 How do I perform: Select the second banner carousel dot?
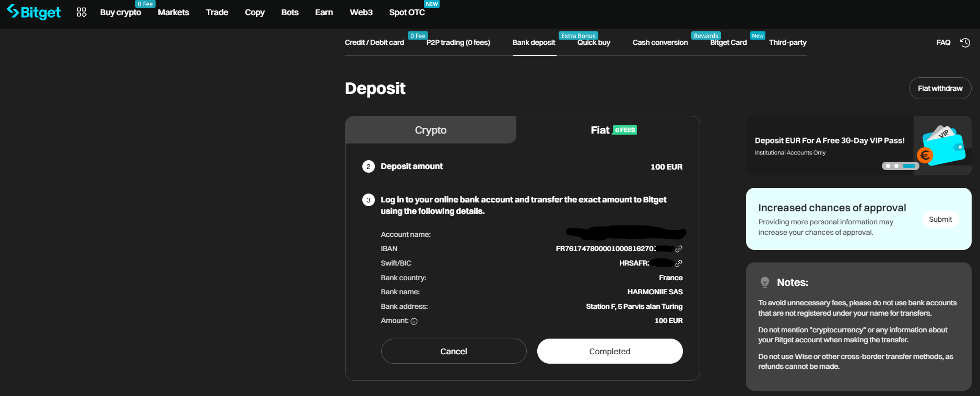(896, 166)
